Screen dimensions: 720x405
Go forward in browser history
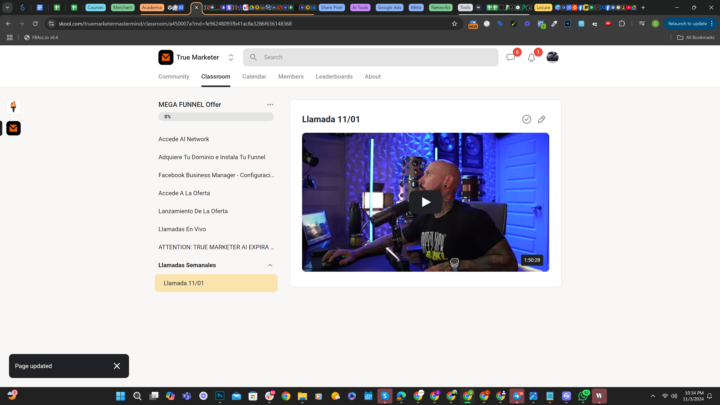point(22,23)
